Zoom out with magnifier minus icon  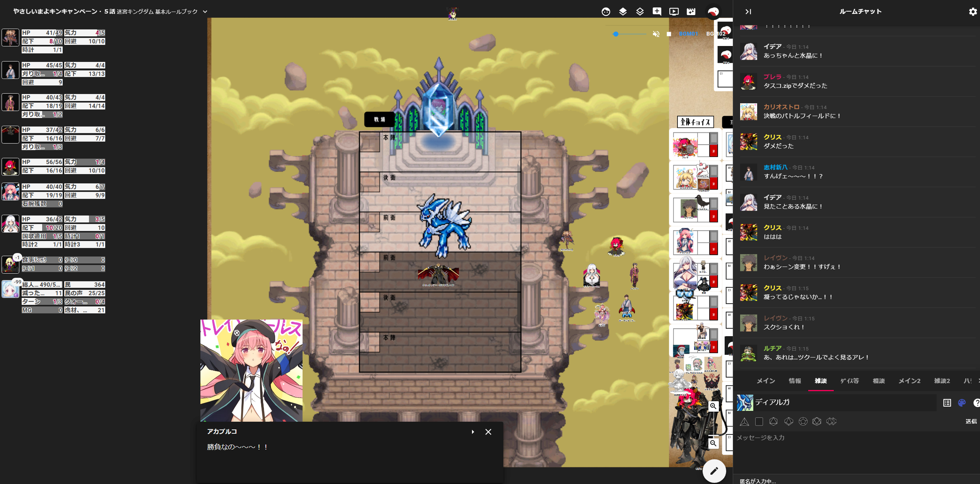coord(713,443)
